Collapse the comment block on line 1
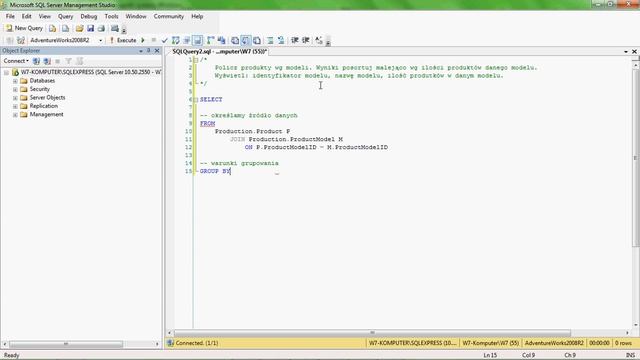 [x=196, y=60]
